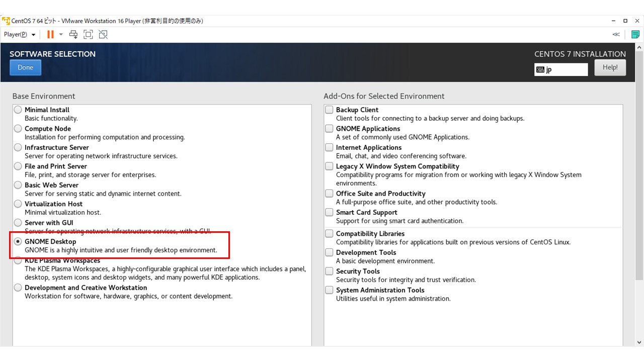This screenshot has width=644, height=362.
Task: Enter full screen mode via toolbar icon
Action: (x=89, y=34)
